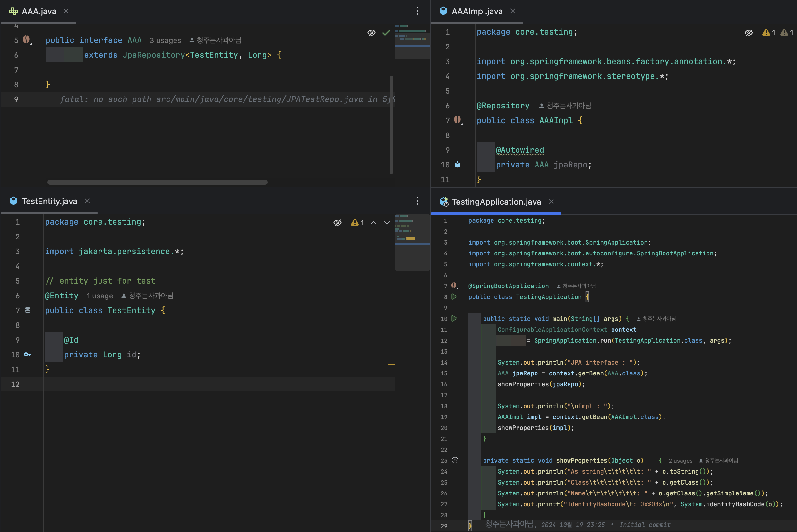Image resolution: width=797 pixels, height=532 pixels.
Task: Toggle reader mode eye icon in TestEntity.java editor
Action: click(x=337, y=223)
